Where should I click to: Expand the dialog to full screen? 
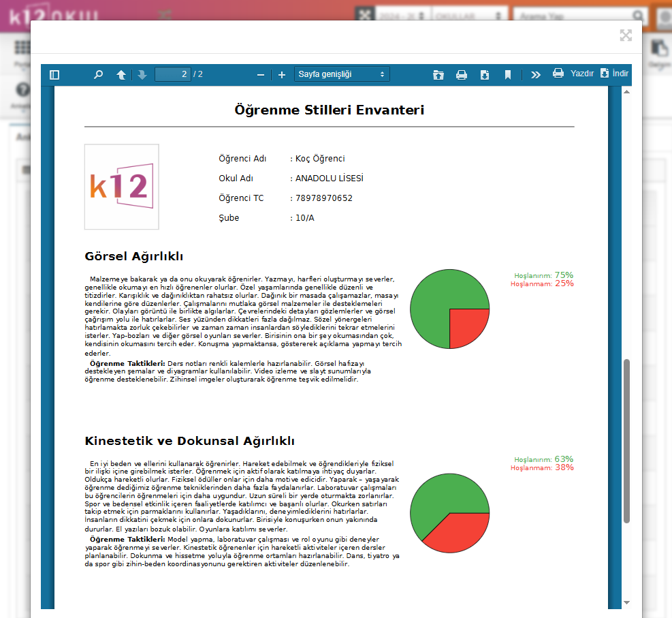(x=626, y=35)
